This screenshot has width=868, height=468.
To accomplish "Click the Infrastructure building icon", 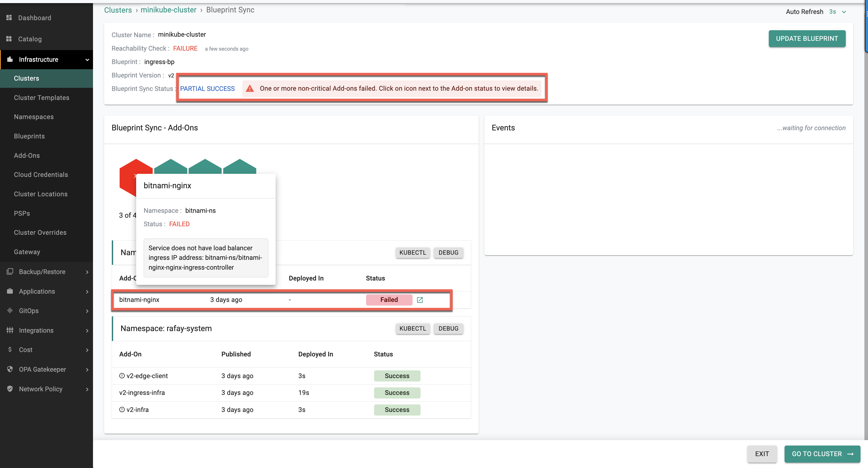I will [x=10, y=59].
